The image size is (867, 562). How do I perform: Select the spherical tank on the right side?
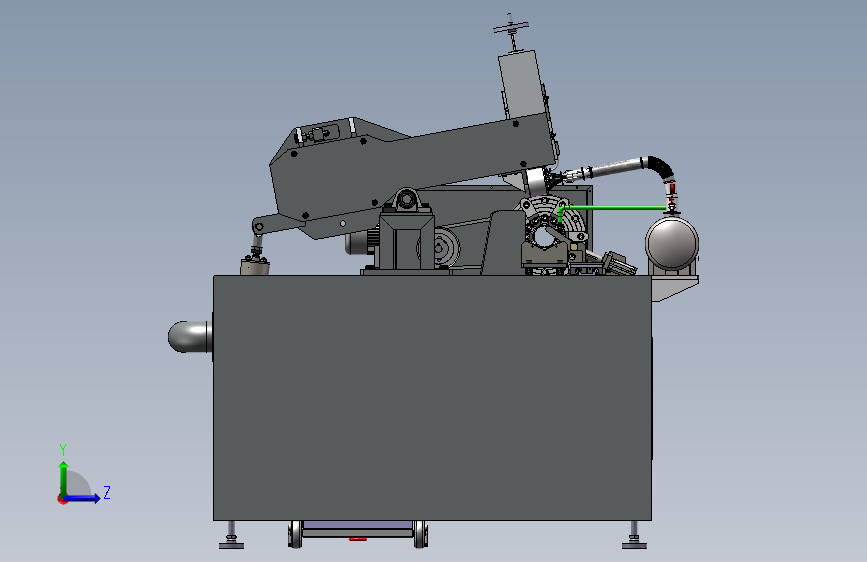672,243
